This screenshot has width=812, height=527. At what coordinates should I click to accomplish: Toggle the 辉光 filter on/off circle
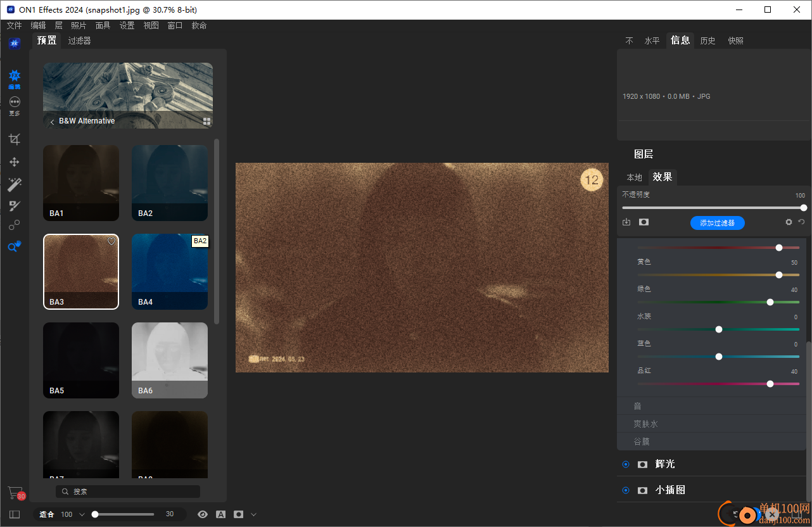[626, 464]
